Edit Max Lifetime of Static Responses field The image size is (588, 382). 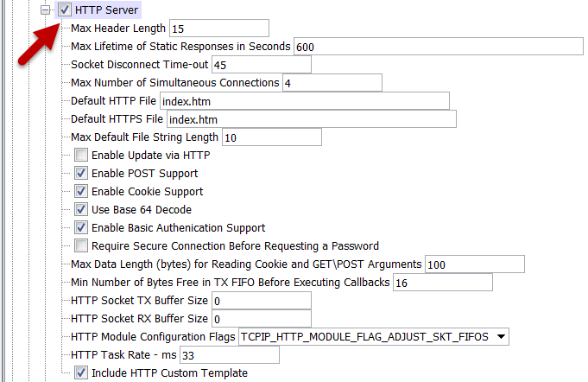point(437,47)
